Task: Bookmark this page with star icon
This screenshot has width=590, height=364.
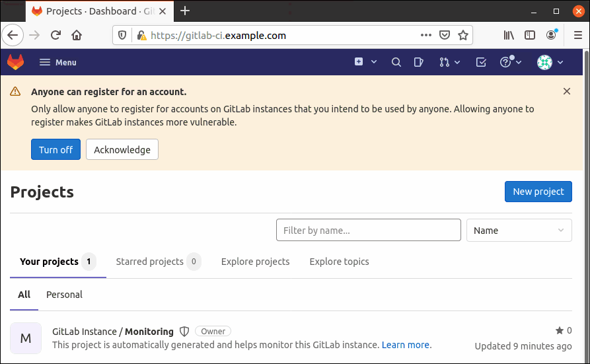Action: pos(463,35)
